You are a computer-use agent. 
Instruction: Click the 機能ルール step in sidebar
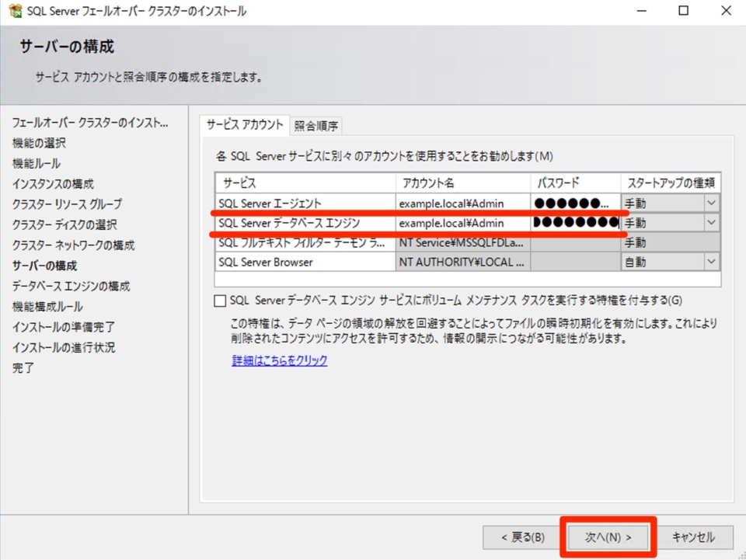pos(37,164)
